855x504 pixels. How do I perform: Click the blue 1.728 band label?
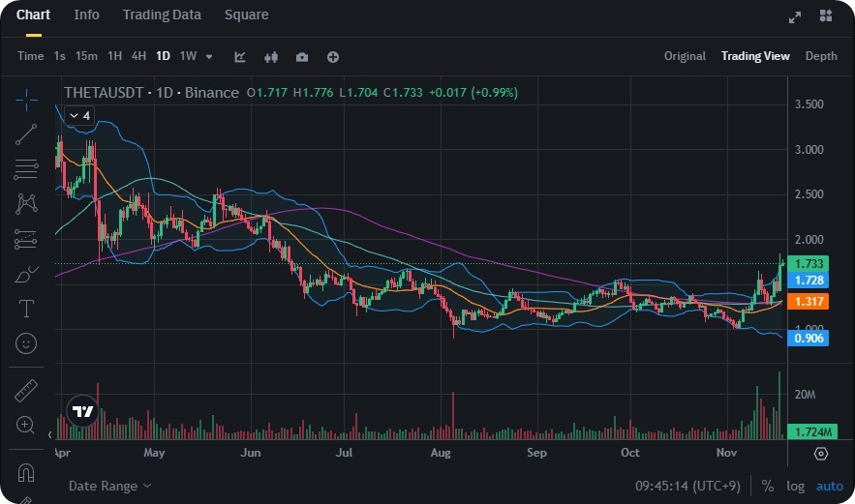tap(809, 281)
